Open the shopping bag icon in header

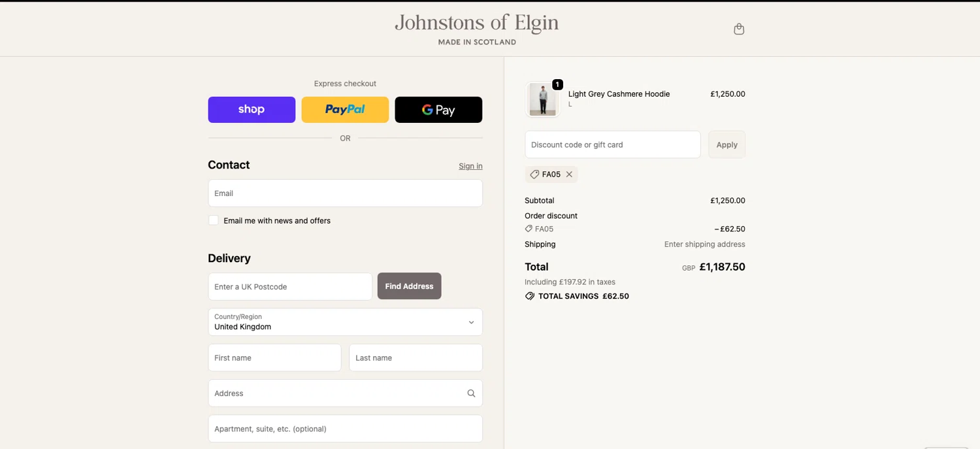739,29
